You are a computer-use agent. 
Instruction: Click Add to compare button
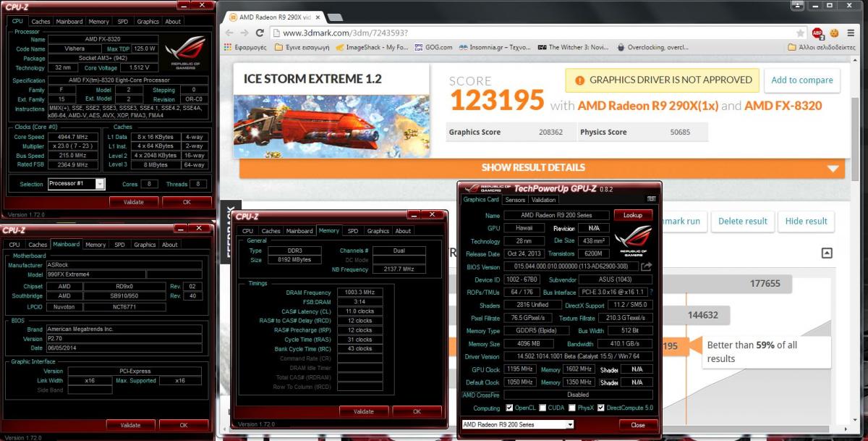pyautogui.click(x=801, y=80)
